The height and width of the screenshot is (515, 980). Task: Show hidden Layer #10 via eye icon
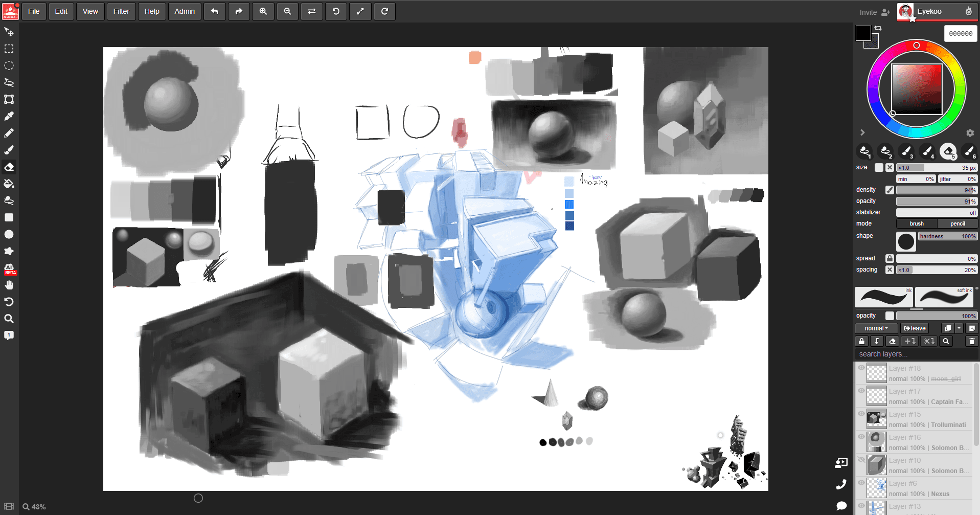(861, 460)
